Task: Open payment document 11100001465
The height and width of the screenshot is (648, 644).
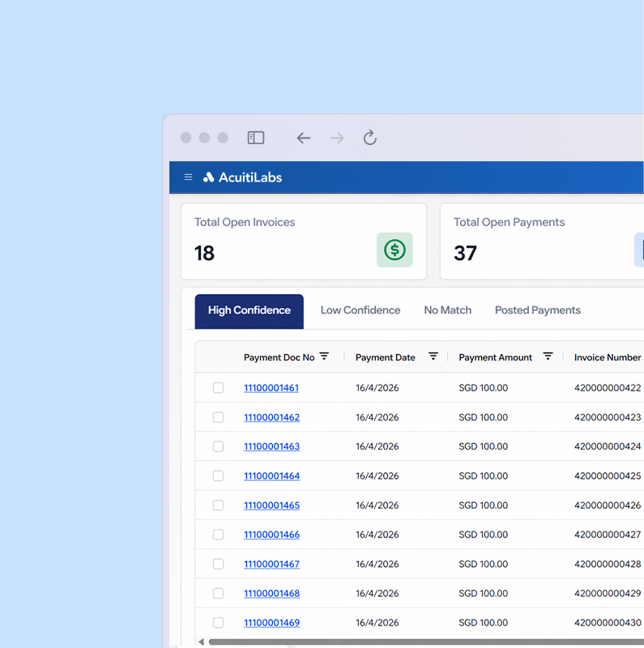Action: pos(271,505)
